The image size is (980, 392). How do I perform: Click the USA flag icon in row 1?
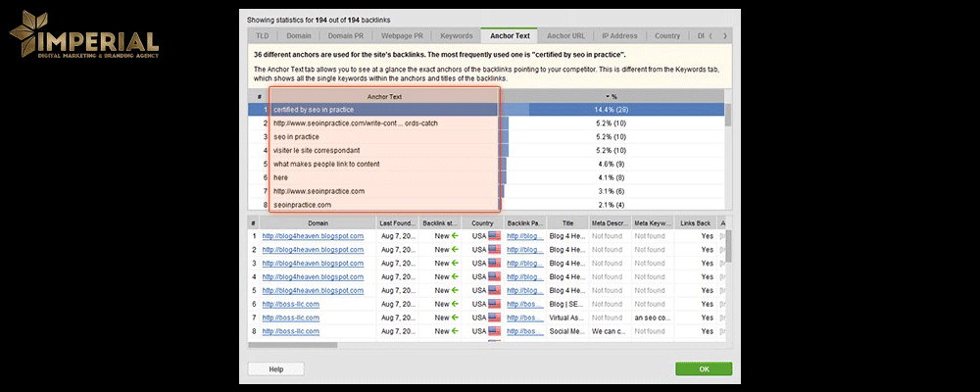[x=494, y=236]
